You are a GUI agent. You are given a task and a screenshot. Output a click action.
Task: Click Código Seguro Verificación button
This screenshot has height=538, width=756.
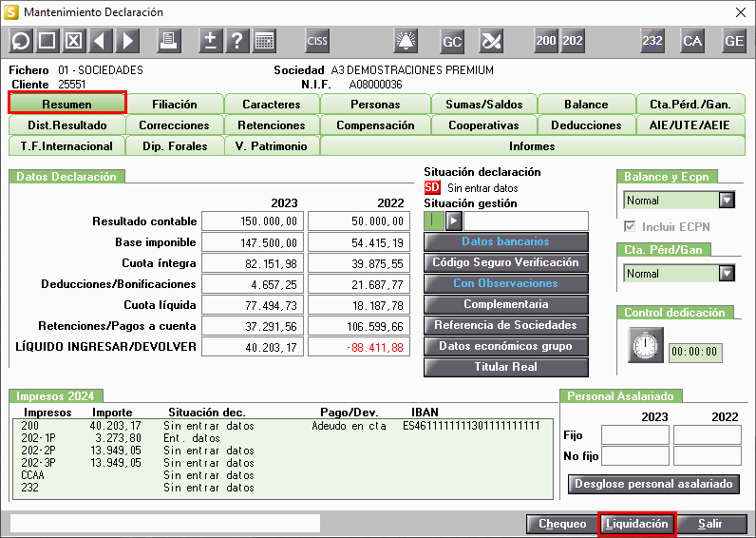coord(506,262)
